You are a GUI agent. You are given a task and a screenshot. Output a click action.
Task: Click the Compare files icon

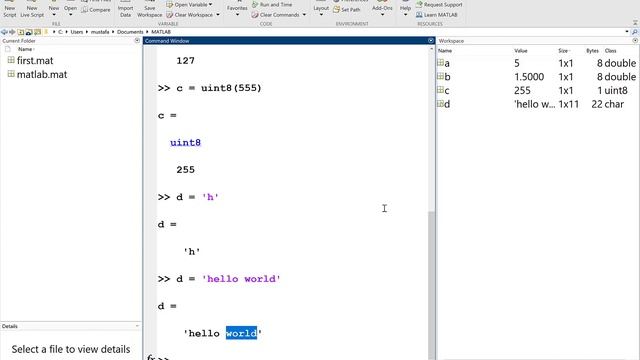tap(84, 10)
